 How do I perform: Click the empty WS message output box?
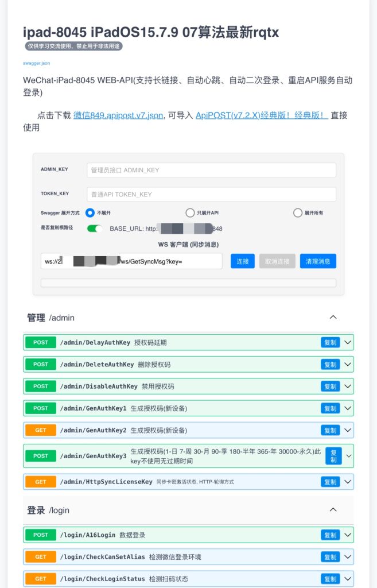coord(188,283)
